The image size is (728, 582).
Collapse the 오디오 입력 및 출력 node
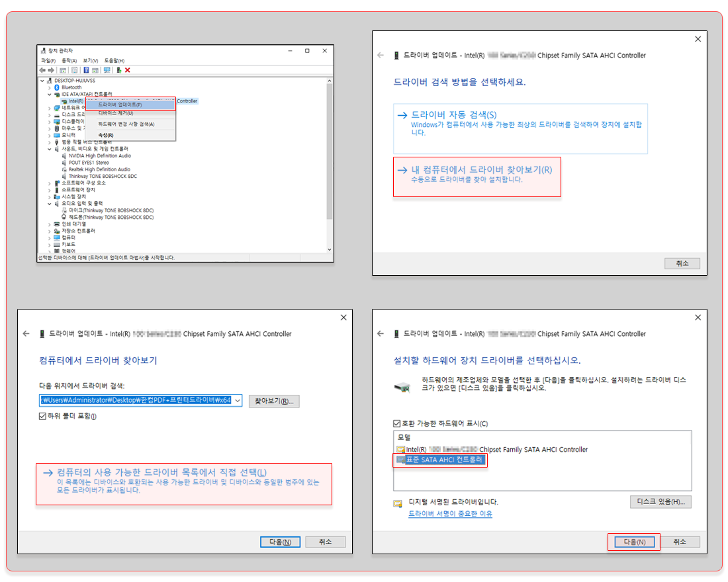pos(48,203)
